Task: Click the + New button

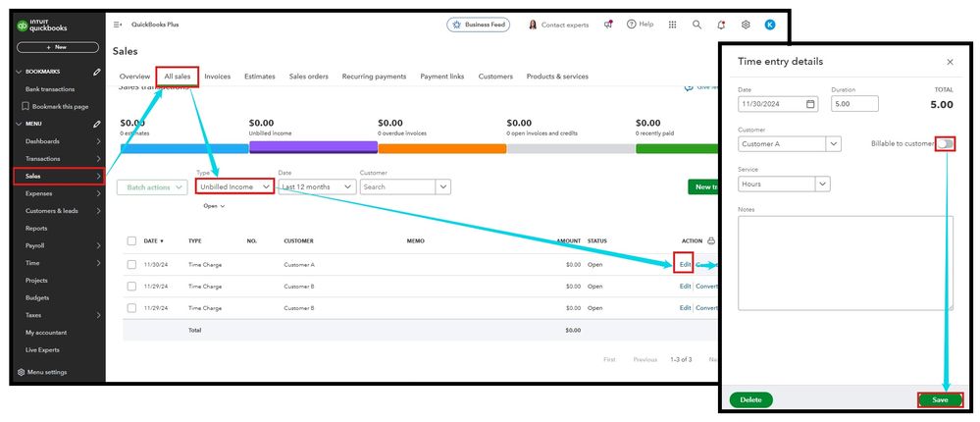Action: 58,47
